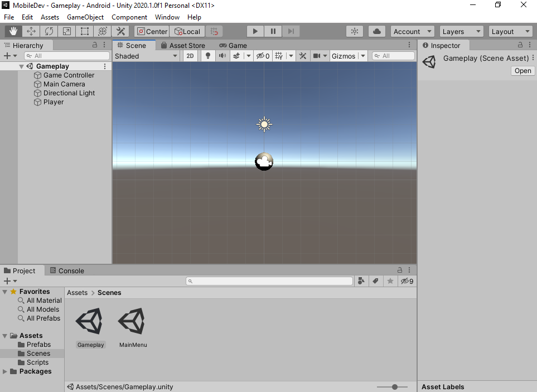Open the GameObject menu
537x392 pixels.
click(x=85, y=17)
